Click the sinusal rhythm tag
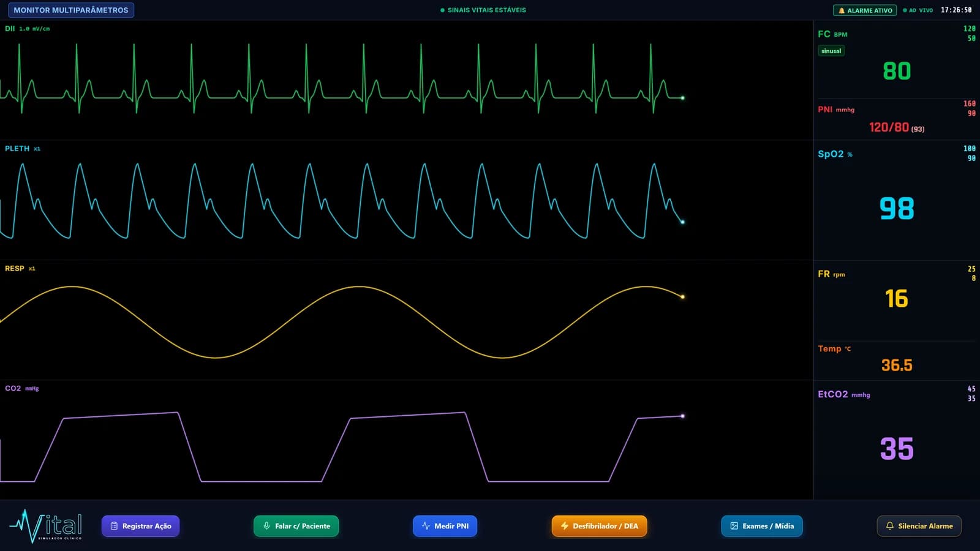The width and height of the screenshot is (980, 551). tap(831, 51)
